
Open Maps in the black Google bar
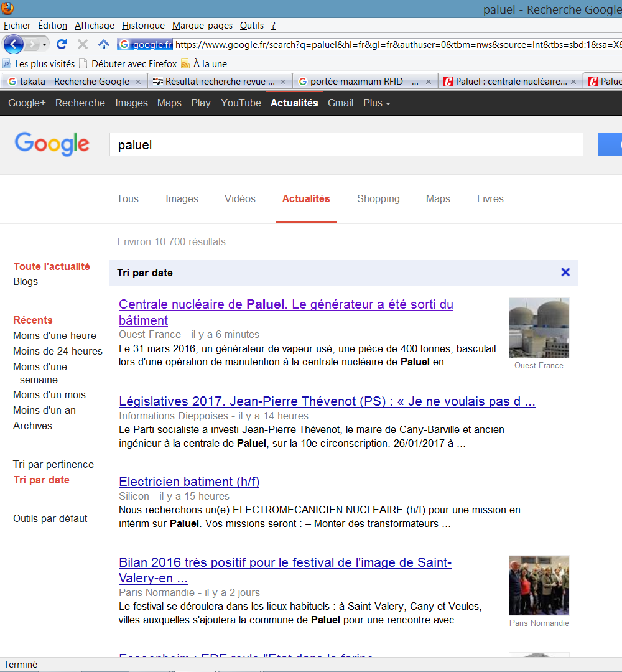coord(169,103)
